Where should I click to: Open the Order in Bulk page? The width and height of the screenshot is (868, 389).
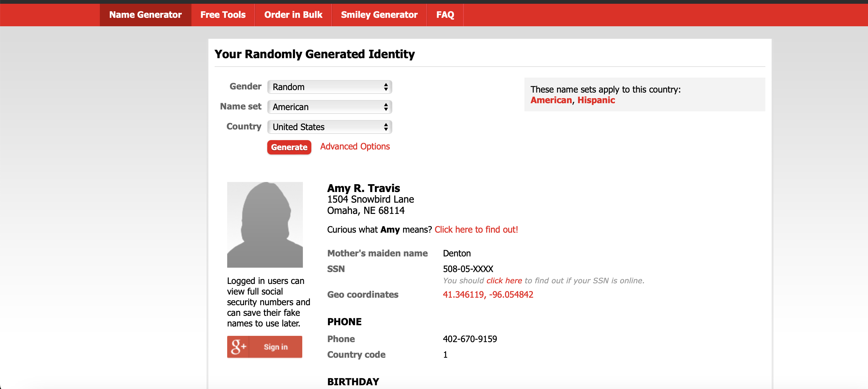(x=293, y=15)
